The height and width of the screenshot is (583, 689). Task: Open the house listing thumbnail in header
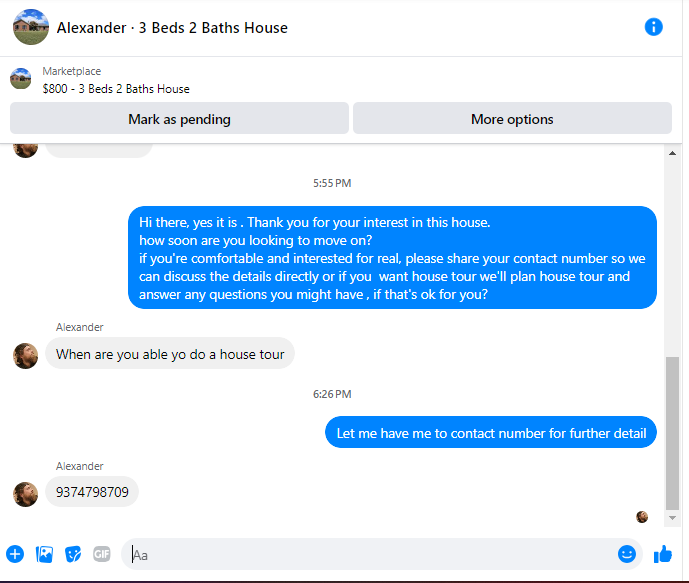pos(31,27)
